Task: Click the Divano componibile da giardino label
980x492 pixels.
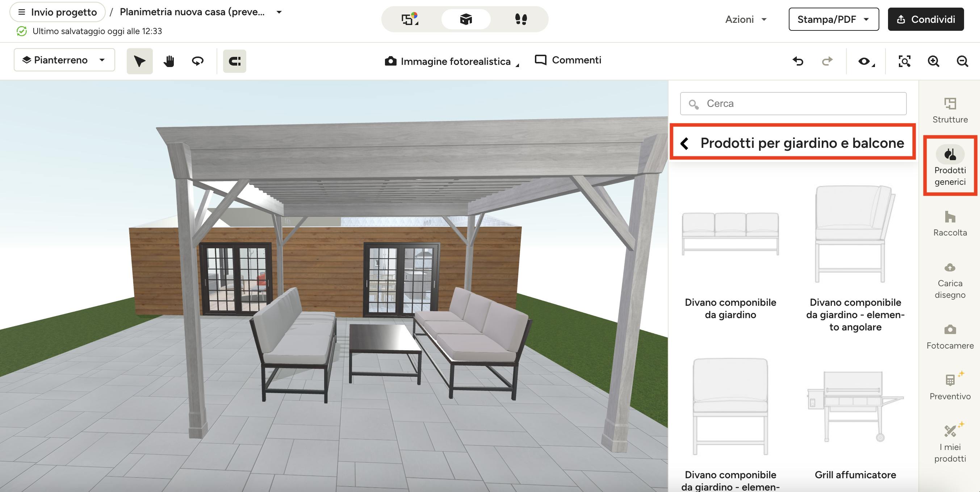Action: coord(730,309)
